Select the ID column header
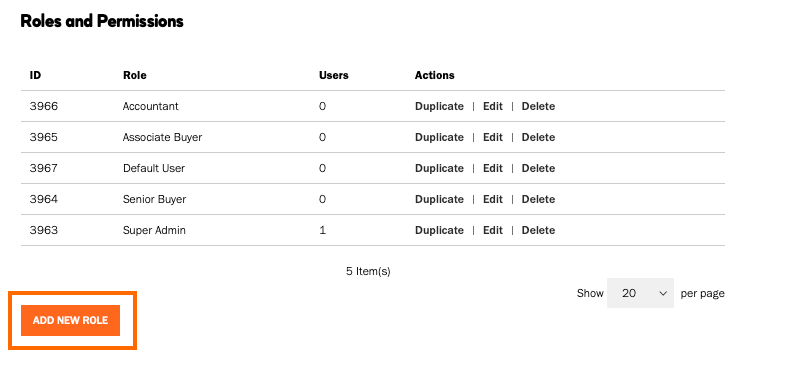The image size is (802, 372). (35, 75)
